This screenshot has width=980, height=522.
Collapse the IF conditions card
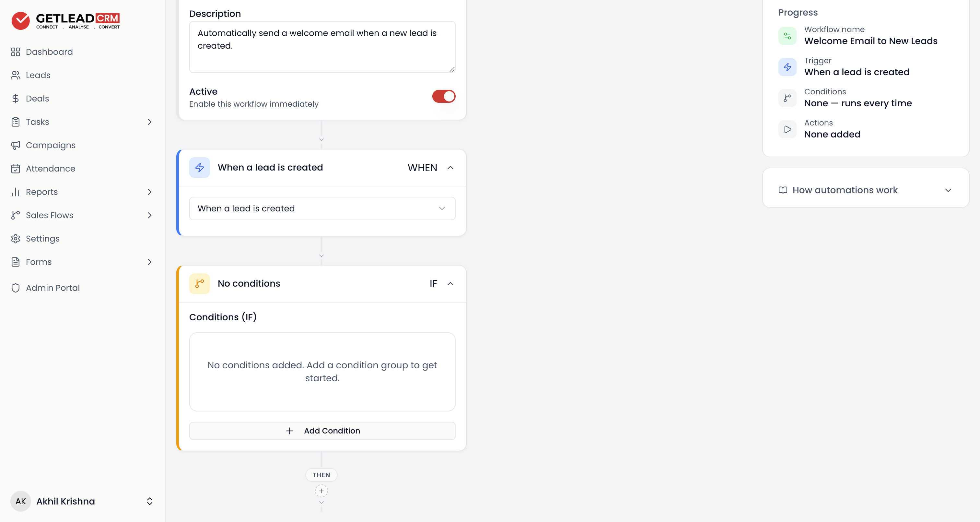[x=450, y=284]
